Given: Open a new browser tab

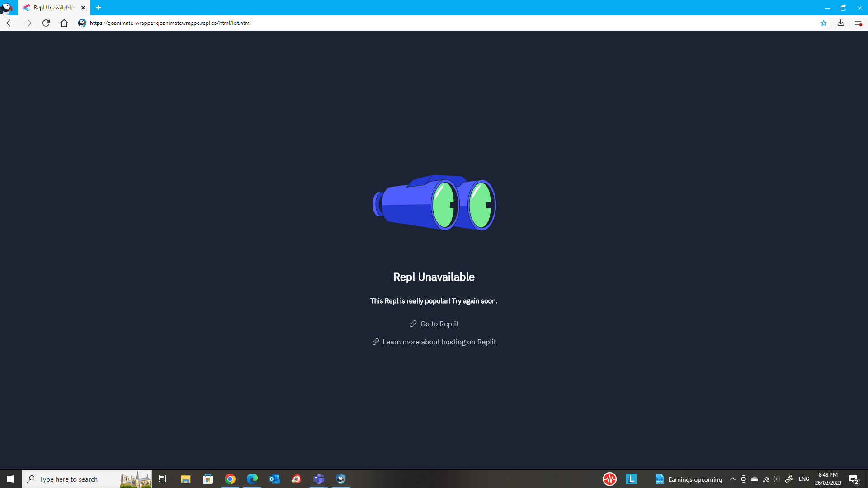Looking at the screenshot, I should pyautogui.click(x=99, y=8).
